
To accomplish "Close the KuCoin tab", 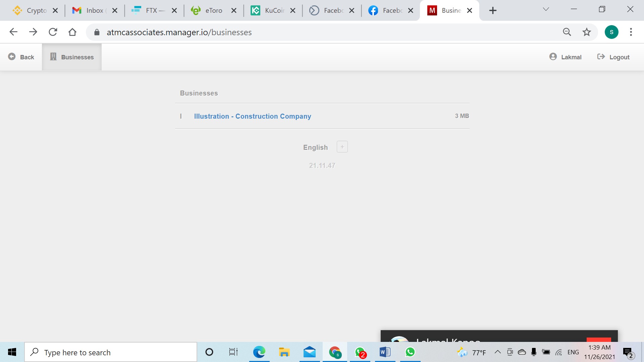I will 293,10.
